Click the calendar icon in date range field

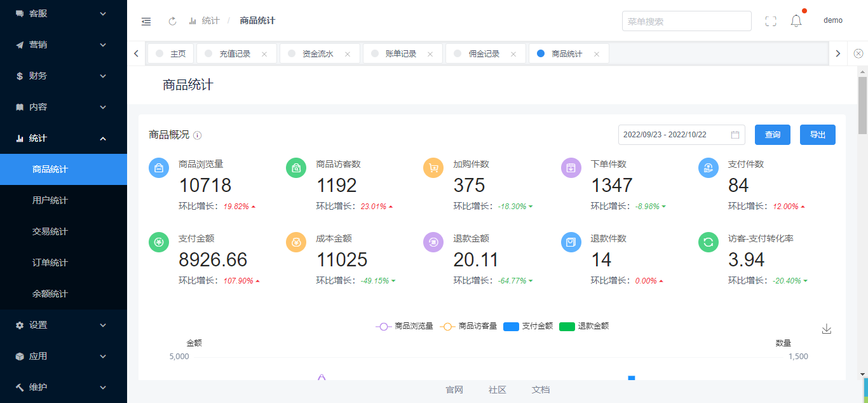pyautogui.click(x=735, y=135)
